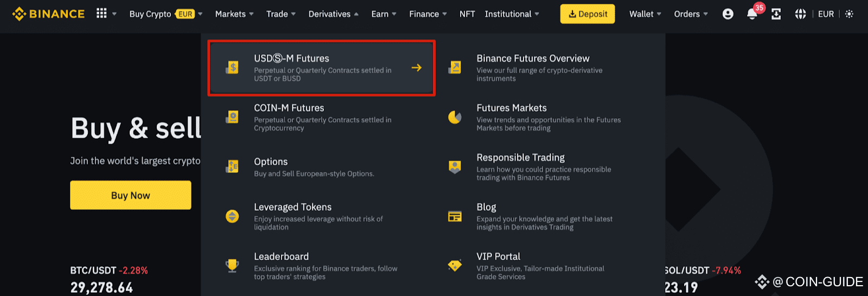
Task: Open the user profile icon
Action: 728,14
